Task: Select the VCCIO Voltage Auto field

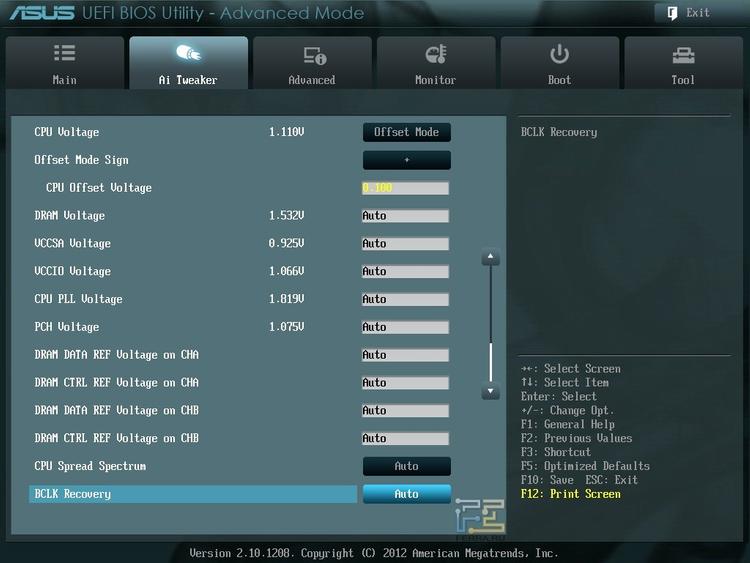Action: click(405, 271)
